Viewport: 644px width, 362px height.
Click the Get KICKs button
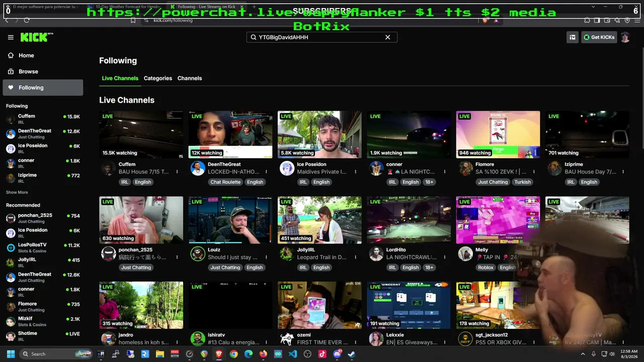point(599,37)
